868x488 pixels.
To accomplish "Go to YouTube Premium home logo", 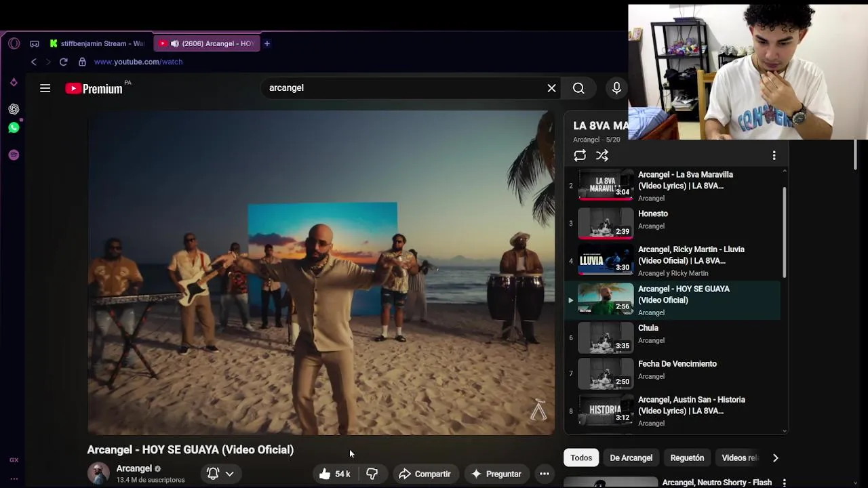I will (94, 88).
